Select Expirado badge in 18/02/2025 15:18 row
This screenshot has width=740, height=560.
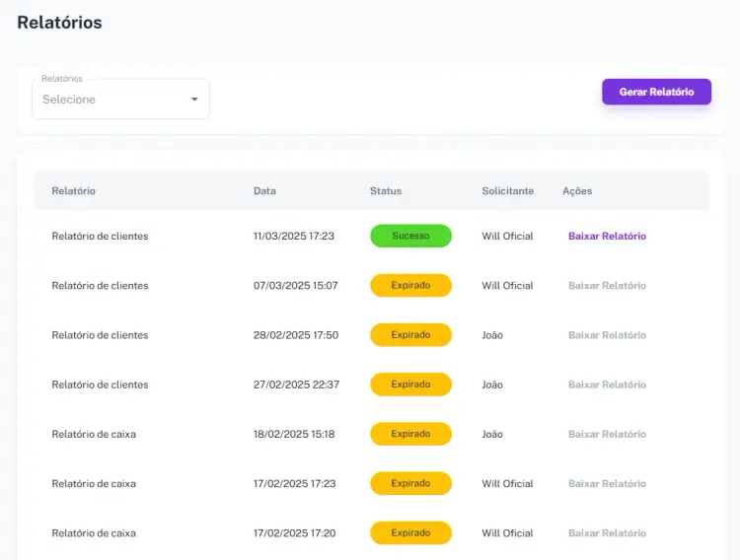410,434
